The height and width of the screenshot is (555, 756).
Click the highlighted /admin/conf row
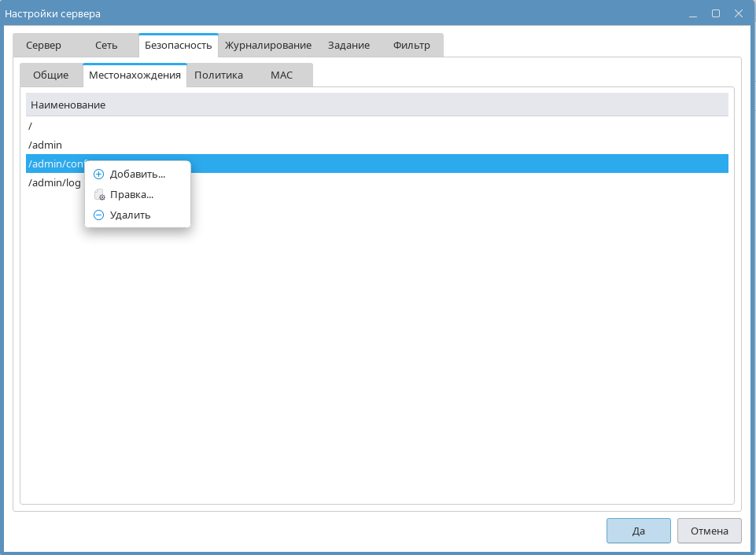[393, 164]
